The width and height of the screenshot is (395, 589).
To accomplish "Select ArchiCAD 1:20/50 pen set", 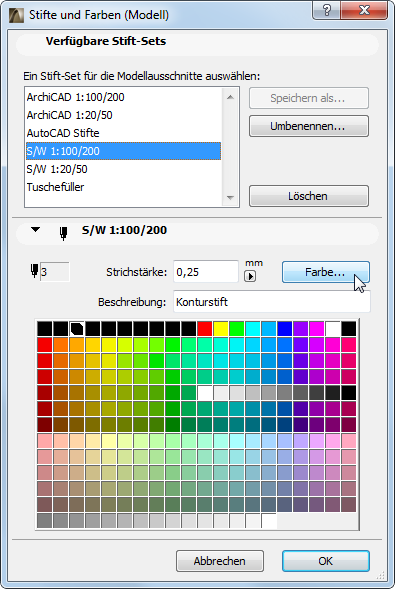I will (x=123, y=115).
